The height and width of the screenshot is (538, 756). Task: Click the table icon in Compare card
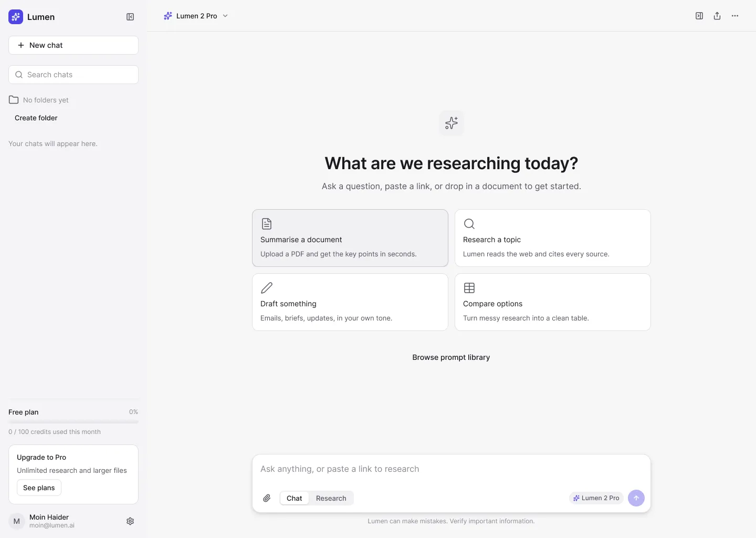469,288
